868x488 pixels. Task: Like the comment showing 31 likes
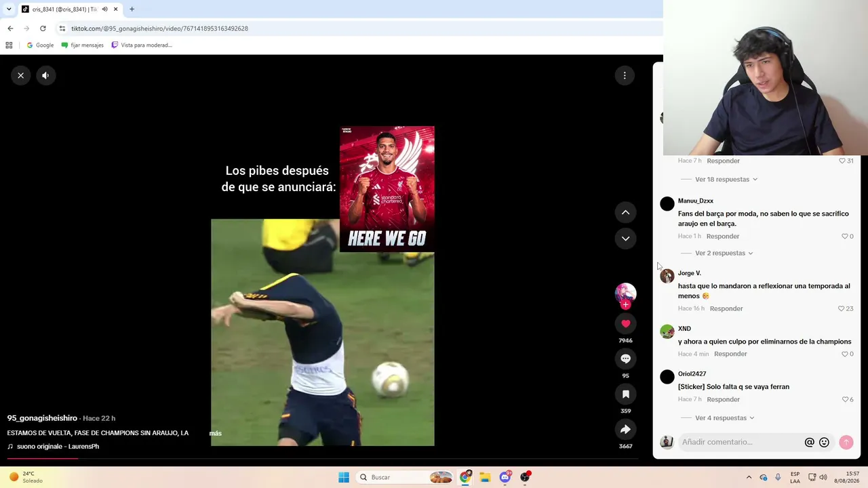(842, 161)
